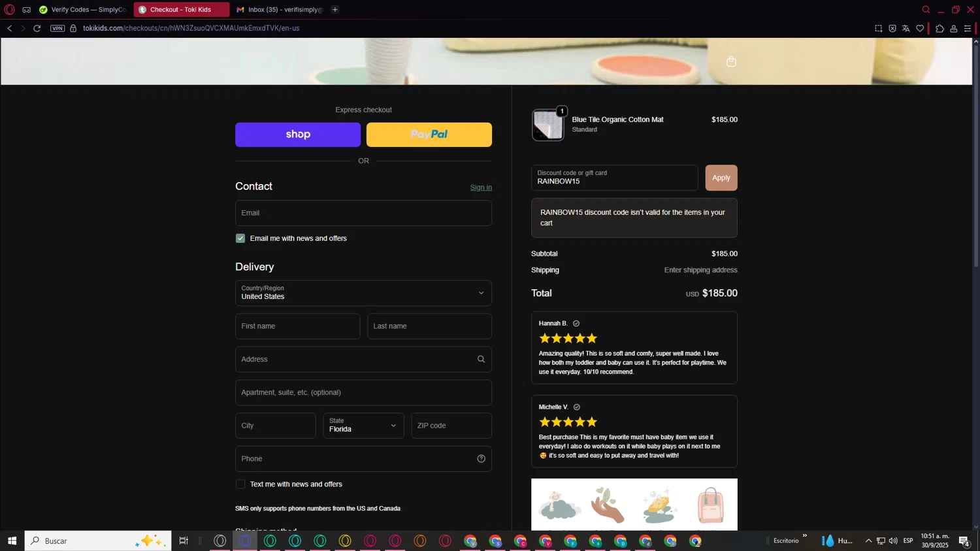Open the browser profile account icon

click(954, 28)
